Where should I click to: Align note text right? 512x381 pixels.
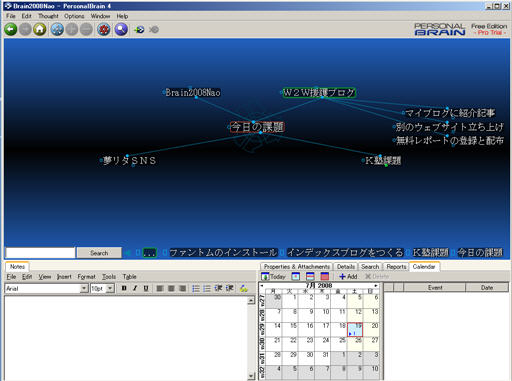click(x=182, y=288)
